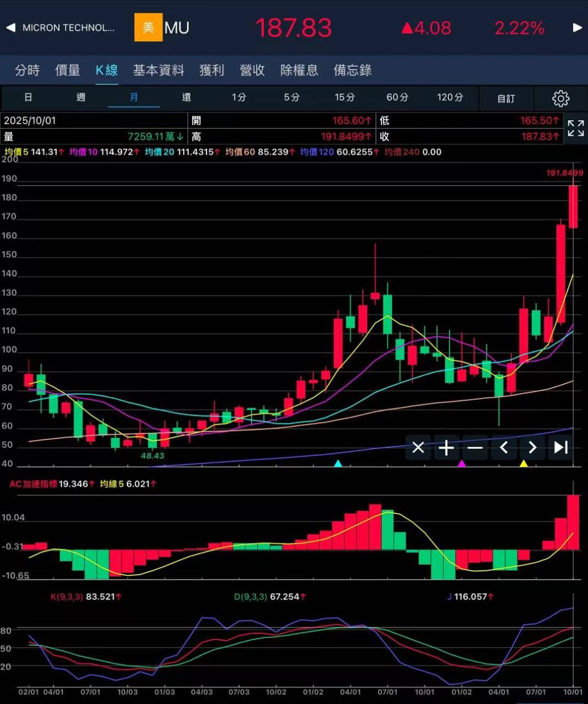Open chart settings gear icon

tap(560, 98)
